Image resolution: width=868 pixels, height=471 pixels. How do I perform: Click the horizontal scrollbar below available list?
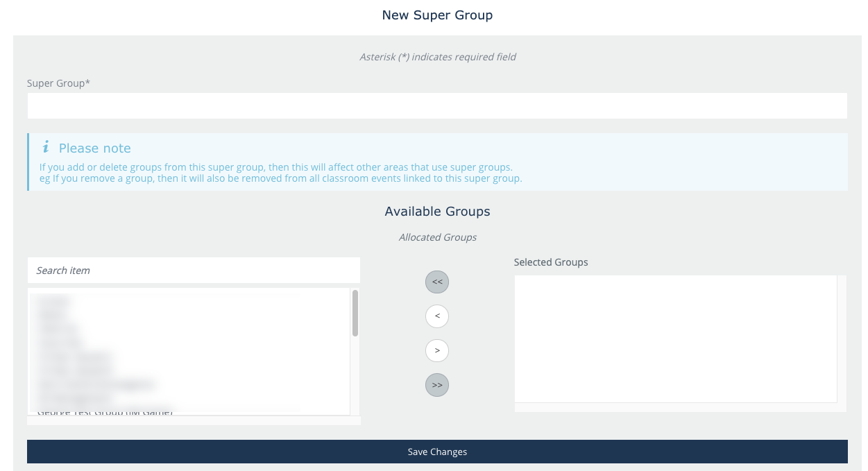194,420
